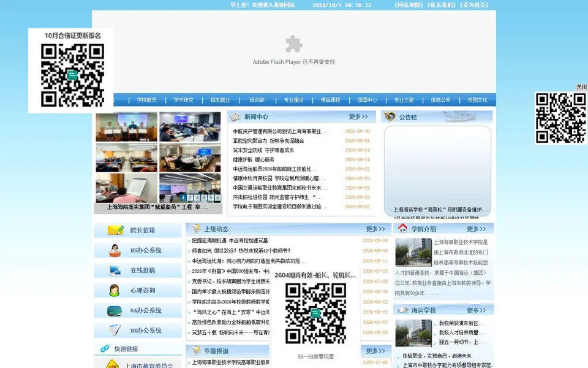This screenshot has height=368, width=588.
Task: Click the 在线投稿 computer icon
Action: click(x=115, y=270)
